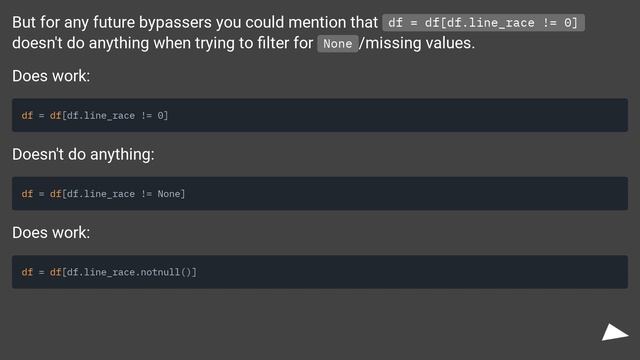
Task: Click 'notnull()' in the last code block
Action: [x=166, y=272]
